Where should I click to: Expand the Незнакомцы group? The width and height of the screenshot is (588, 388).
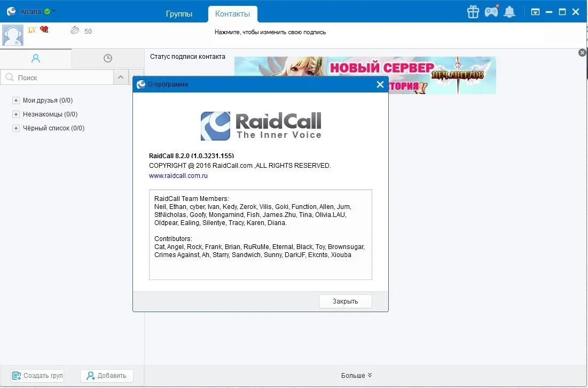point(15,114)
